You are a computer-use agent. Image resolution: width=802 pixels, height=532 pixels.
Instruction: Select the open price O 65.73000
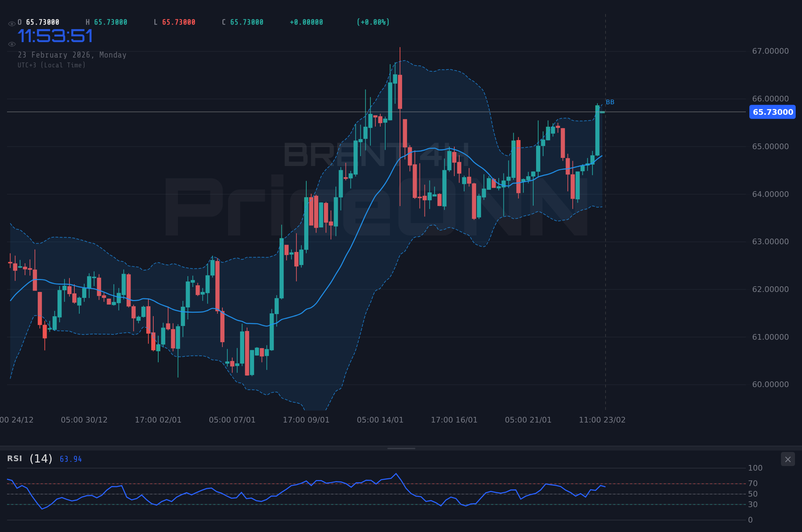point(39,22)
